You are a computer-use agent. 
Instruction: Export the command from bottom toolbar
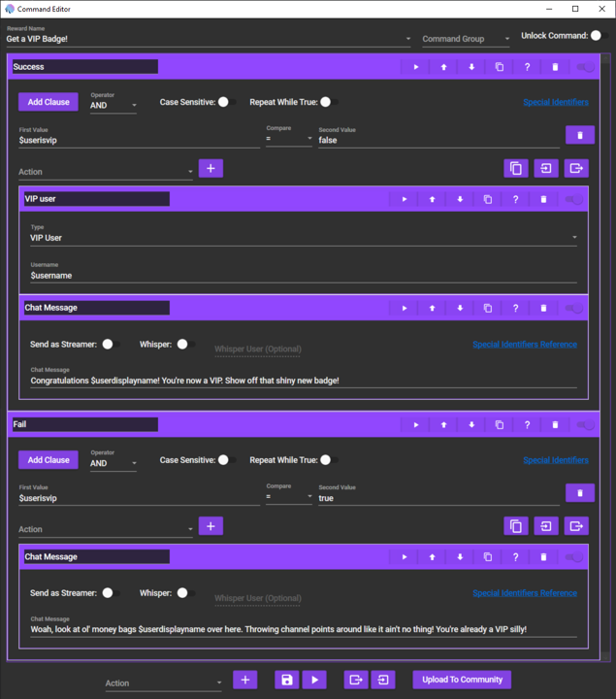(x=356, y=680)
